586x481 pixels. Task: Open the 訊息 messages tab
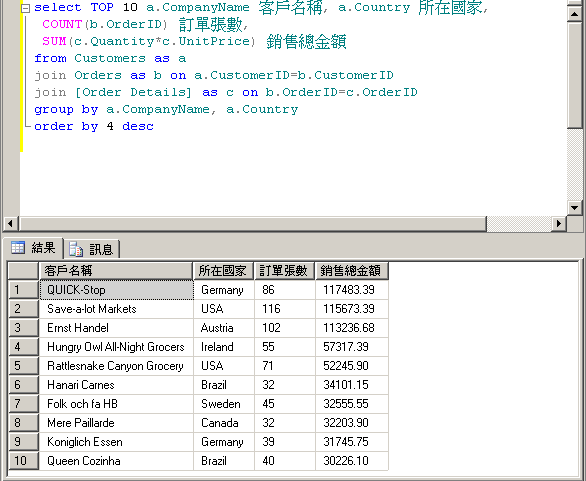92,249
